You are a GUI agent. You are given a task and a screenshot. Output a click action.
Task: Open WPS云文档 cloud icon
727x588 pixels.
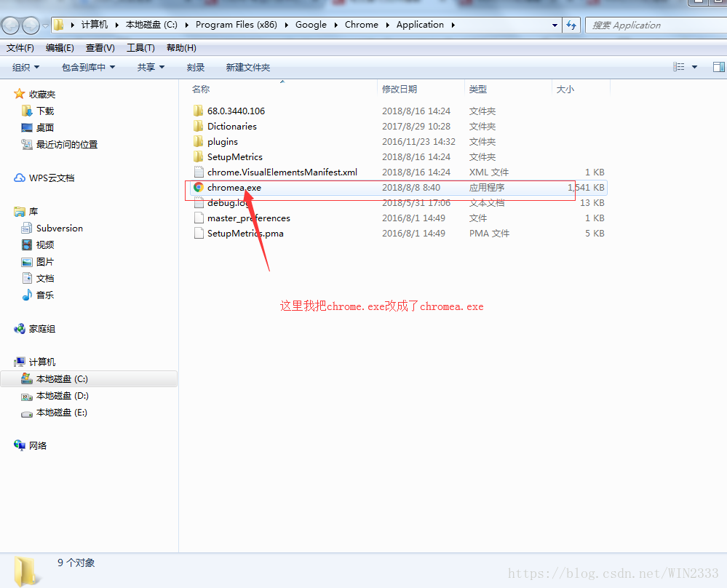pyautogui.click(x=19, y=178)
